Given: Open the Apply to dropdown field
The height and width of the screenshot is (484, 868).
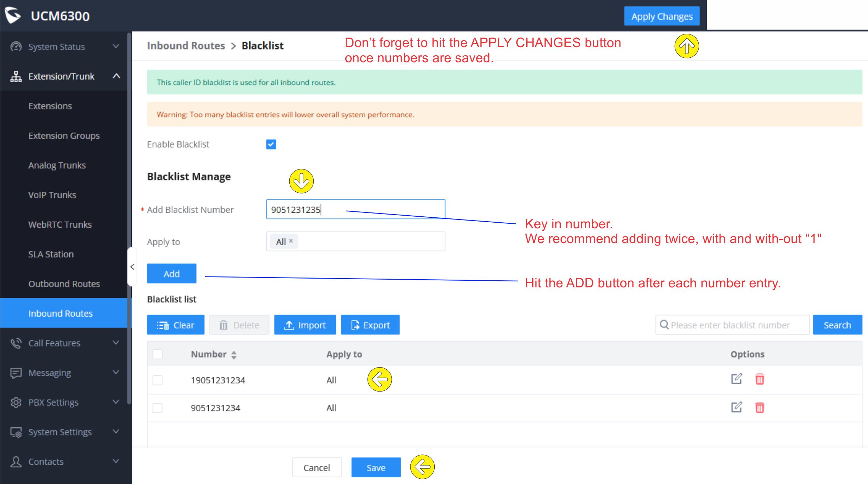Looking at the screenshot, I should click(x=370, y=242).
